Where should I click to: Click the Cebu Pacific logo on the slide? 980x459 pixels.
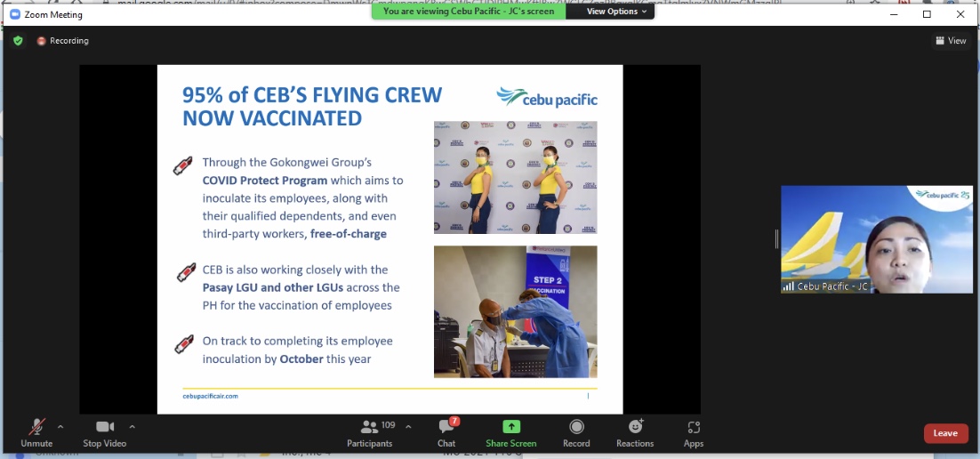[547, 98]
